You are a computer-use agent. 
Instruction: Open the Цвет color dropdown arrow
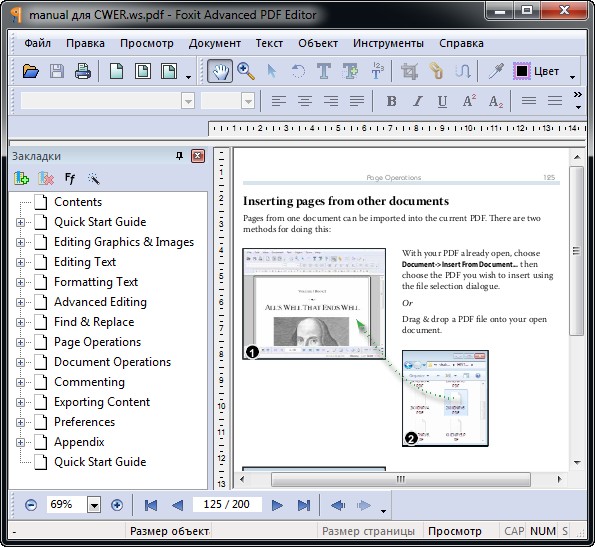pyautogui.click(x=573, y=77)
